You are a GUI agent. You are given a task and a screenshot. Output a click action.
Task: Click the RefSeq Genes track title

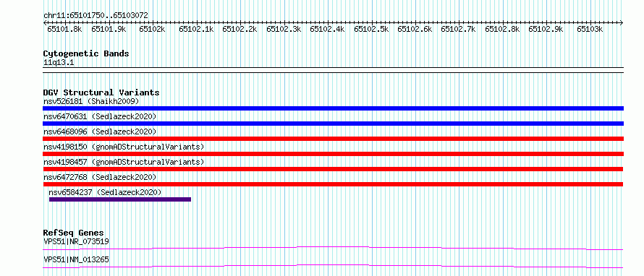[x=73, y=233]
